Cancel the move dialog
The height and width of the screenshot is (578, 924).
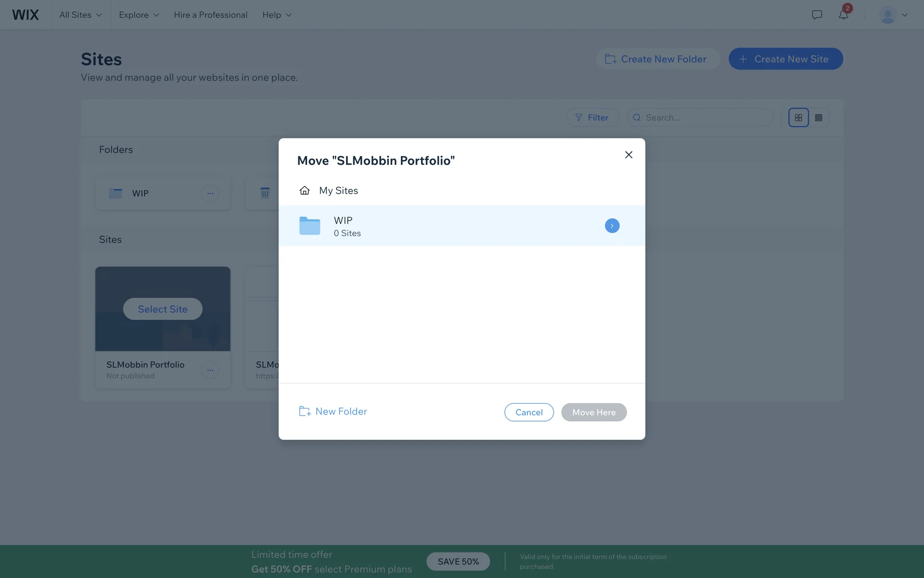tap(529, 412)
